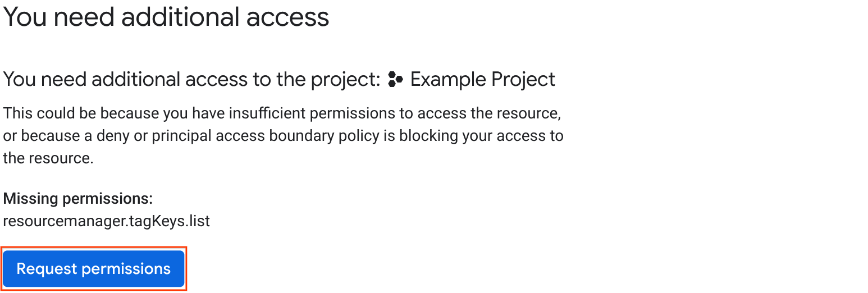Click the resourcemanager.tagKeys.list permission text

click(x=106, y=221)
